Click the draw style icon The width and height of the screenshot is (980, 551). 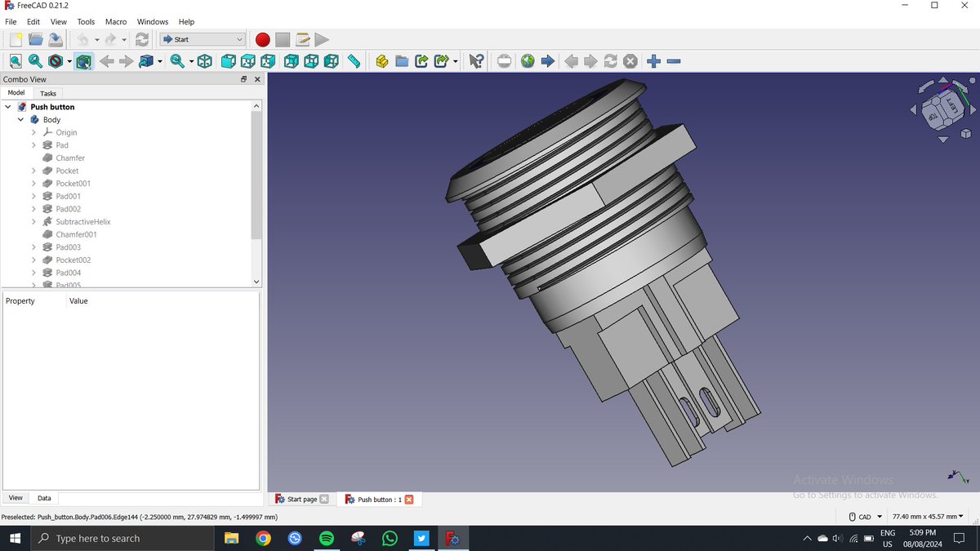coord(56,61)
